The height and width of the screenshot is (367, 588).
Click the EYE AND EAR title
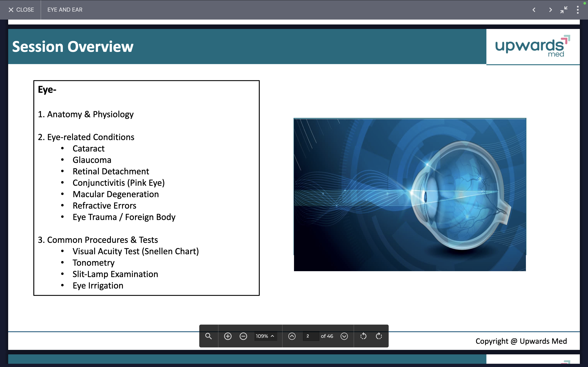[x=65, y=10]
